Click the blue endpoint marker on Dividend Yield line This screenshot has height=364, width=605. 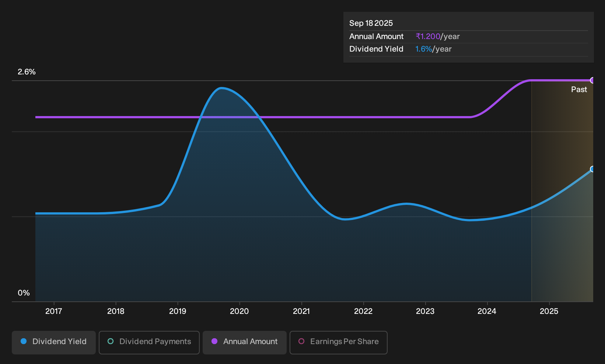pos(592,169)
